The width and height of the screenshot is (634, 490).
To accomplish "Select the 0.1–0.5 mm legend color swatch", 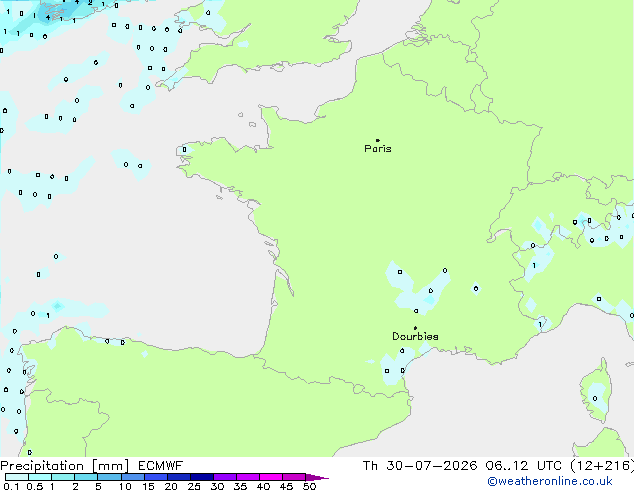I will pyautogui.click(x=17, y=477).
